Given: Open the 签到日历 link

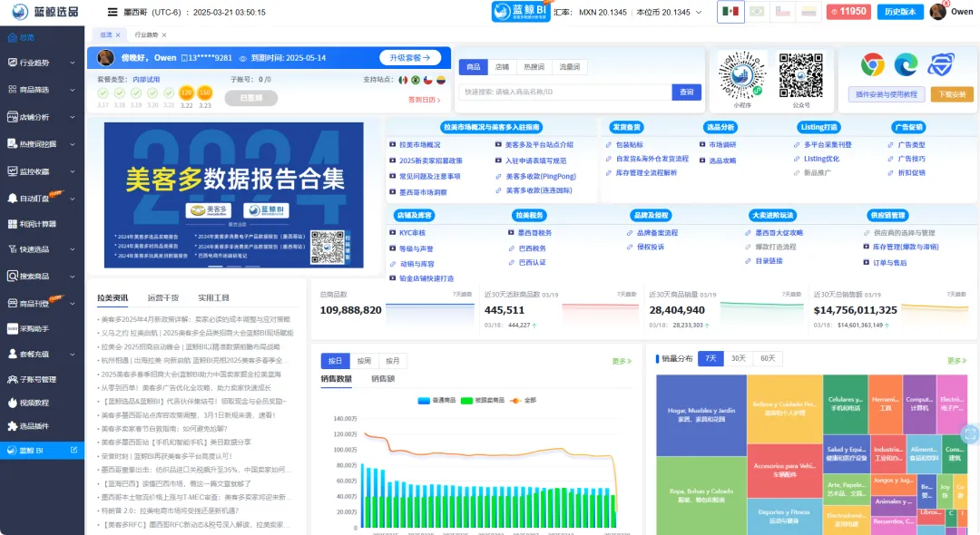Looking at the screenshot, I should (425, 100).
